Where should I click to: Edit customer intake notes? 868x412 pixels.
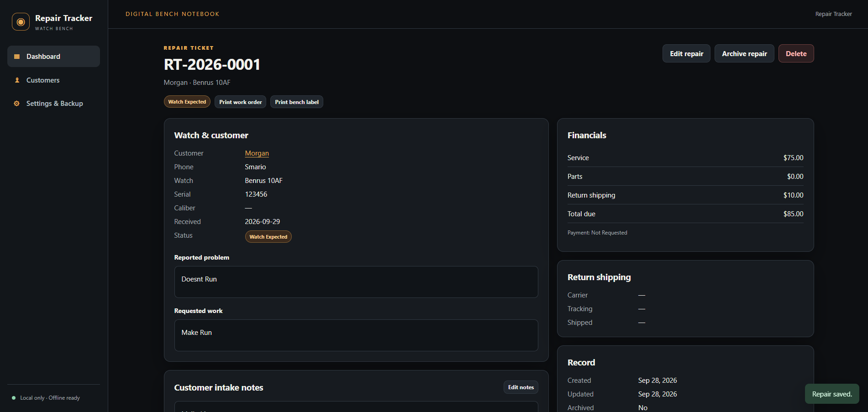pos(521,387)
